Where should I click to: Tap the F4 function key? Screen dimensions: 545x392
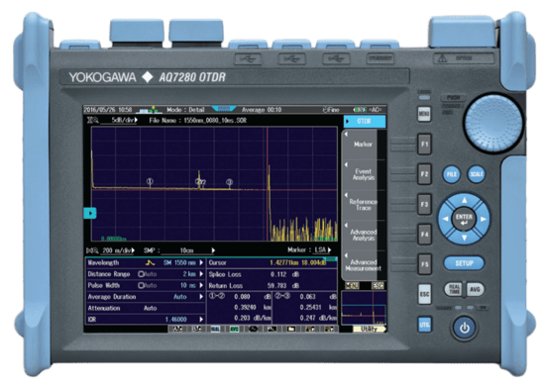(424, 235)
